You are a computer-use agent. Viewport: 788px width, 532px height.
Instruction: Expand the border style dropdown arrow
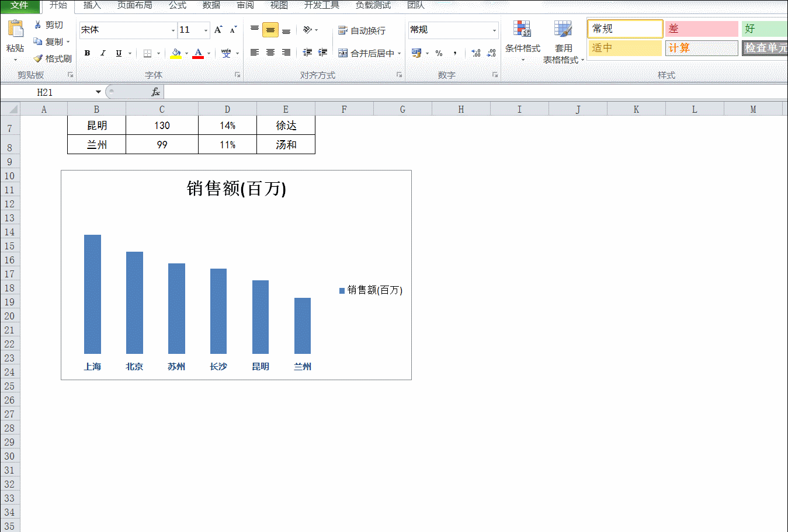click(x=158, y=54)
